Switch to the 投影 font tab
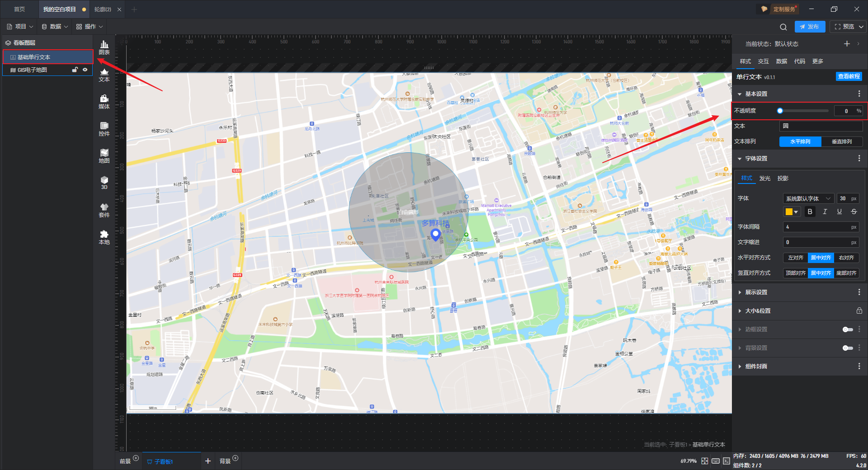 click(x=783, y=179)
